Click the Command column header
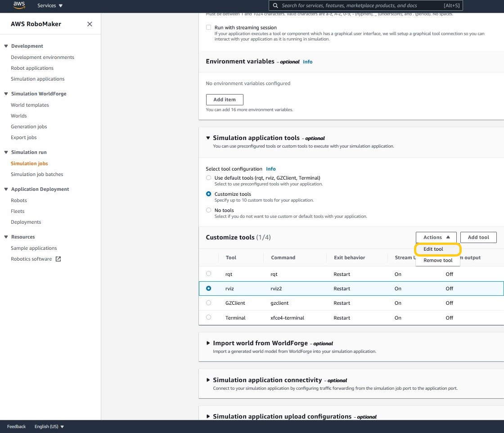 (283, 257)
